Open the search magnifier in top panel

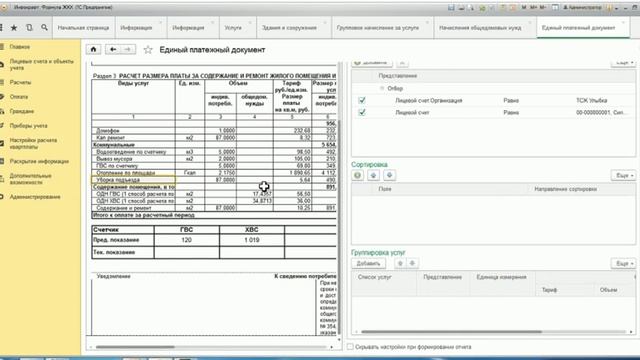(x=44, y=28)
